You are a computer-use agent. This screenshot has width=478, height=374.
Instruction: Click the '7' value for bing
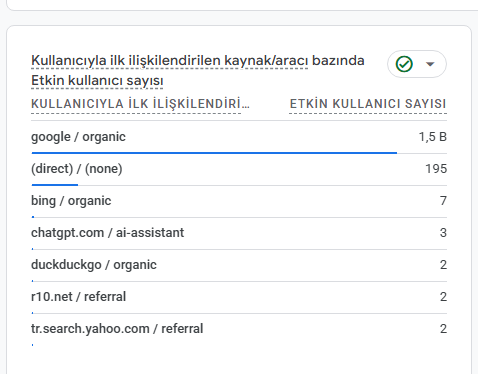(443, 201)
